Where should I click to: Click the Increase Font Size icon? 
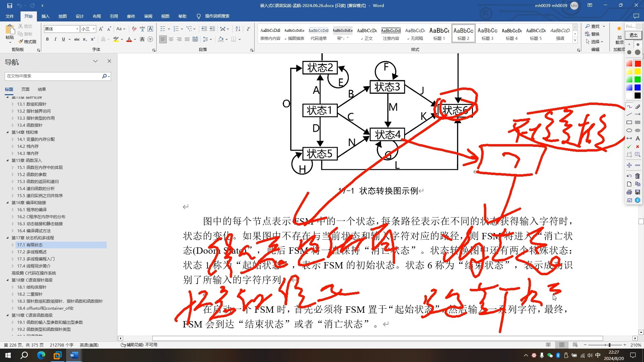point(101,29)
